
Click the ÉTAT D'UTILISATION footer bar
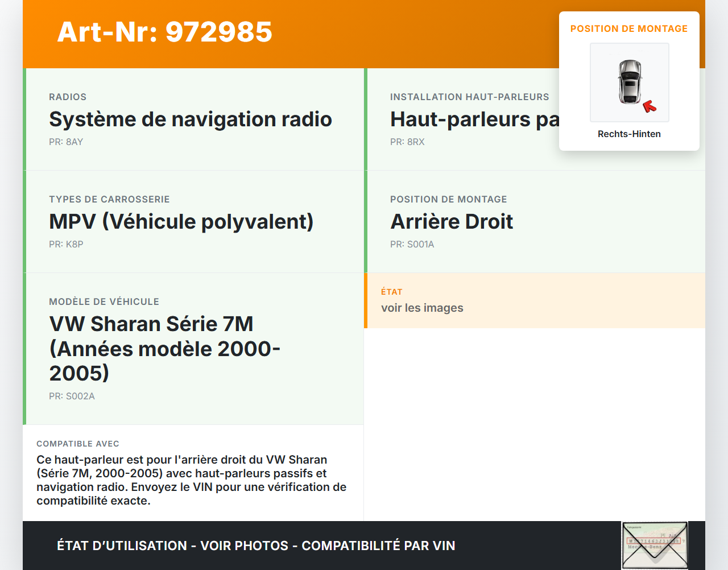[x=255, y=545]
